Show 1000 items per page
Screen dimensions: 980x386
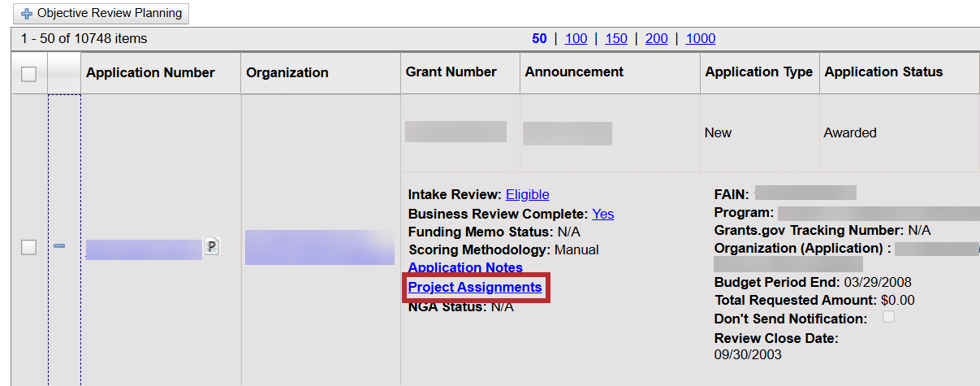pyautogui.click(x=701, y=38)
